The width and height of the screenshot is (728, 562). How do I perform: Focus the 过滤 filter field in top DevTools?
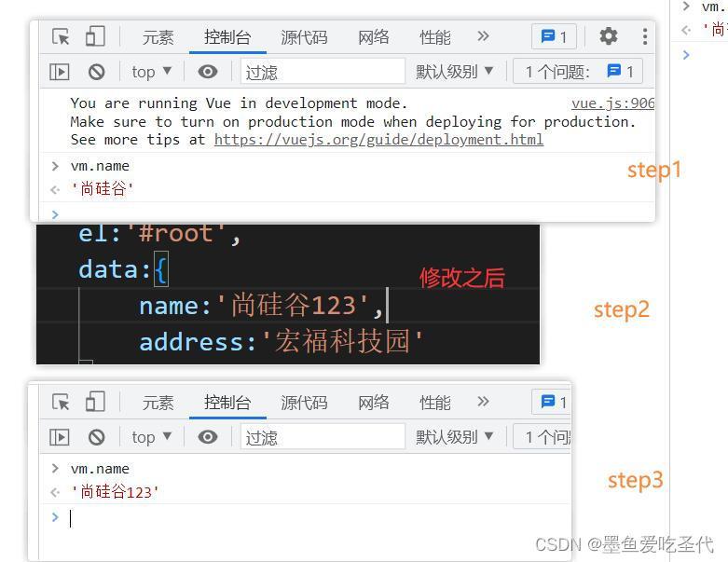tap(323, 72)
